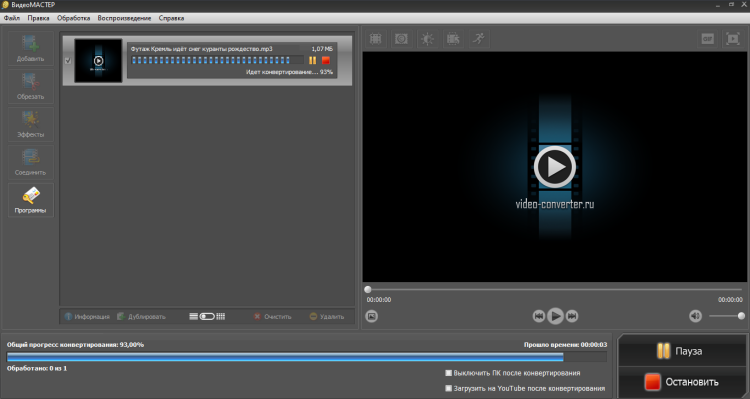Click the large Остановить button

click(x=683, y=382)
